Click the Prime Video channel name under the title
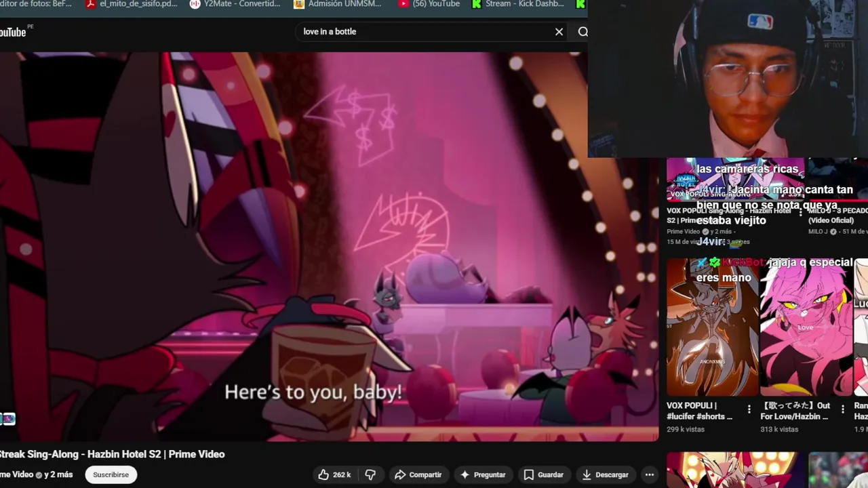This screenshot has width=868, height=488. point(17,475)
